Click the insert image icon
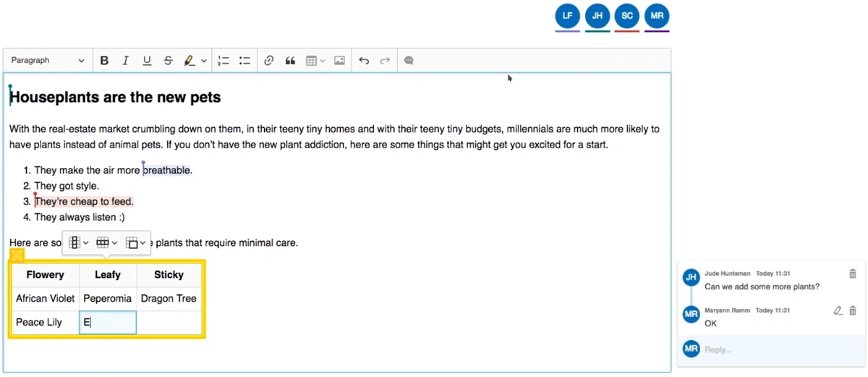 (339, 61)
